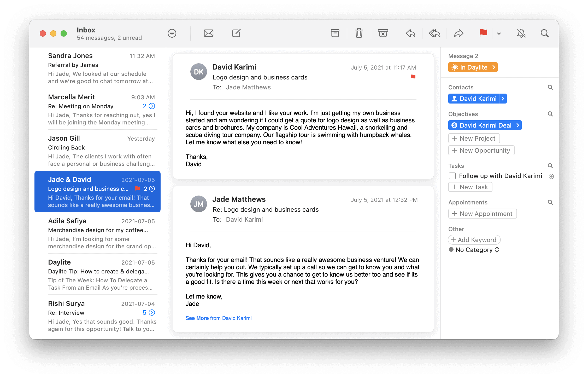Check the Follow up with David Karimi task

tap(452, 176)
